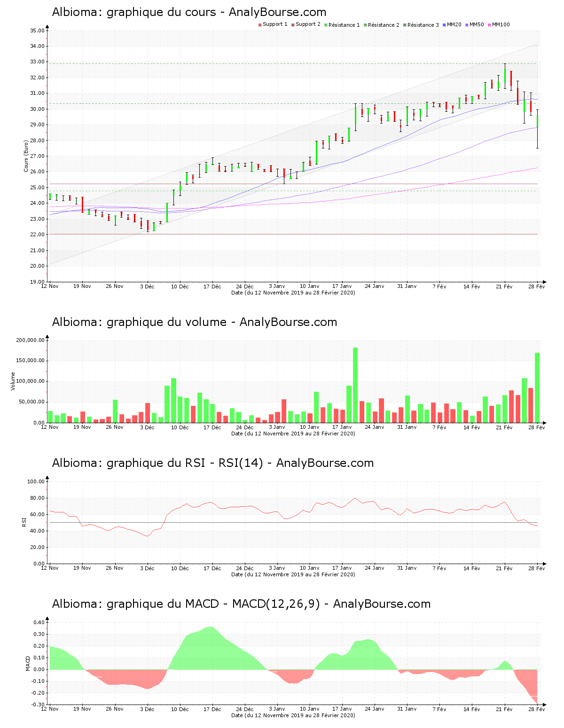Select the MM100 legend label
The width and height of the screenshot is (564, 728).
501,24
